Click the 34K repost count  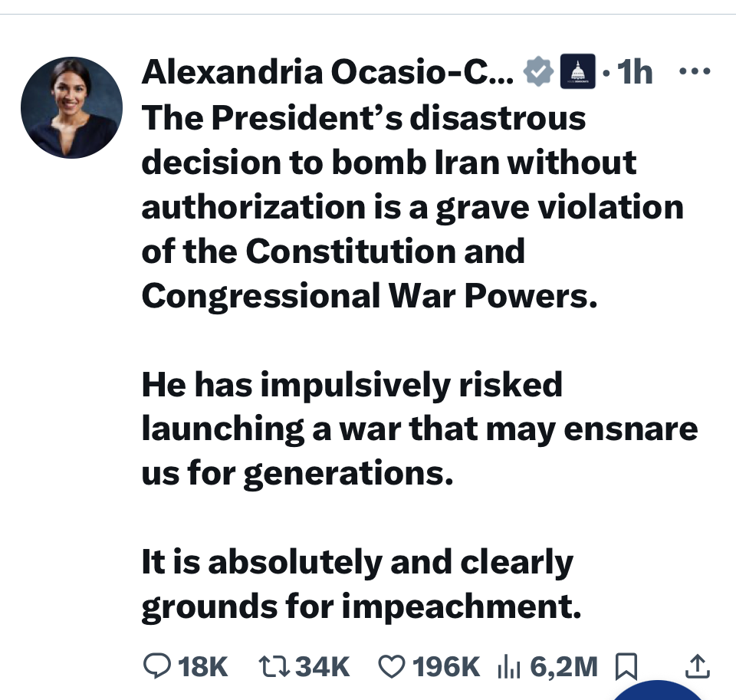[323, 666]
